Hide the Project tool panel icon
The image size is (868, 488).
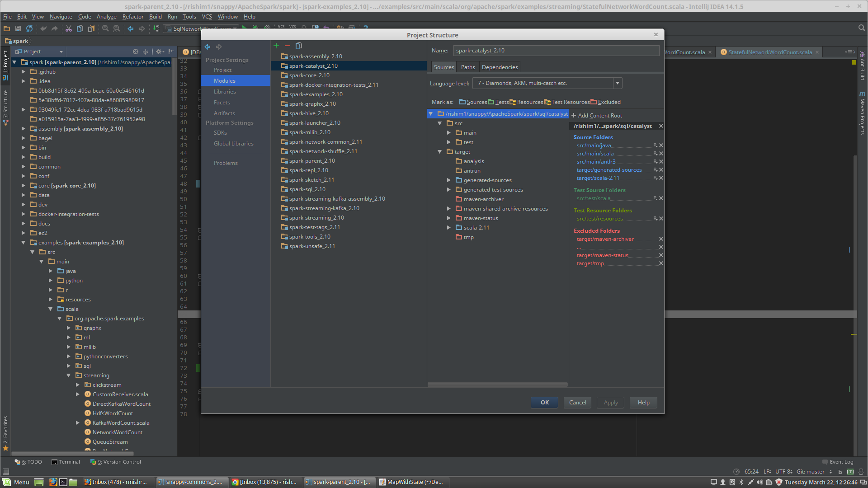point(171,52)
